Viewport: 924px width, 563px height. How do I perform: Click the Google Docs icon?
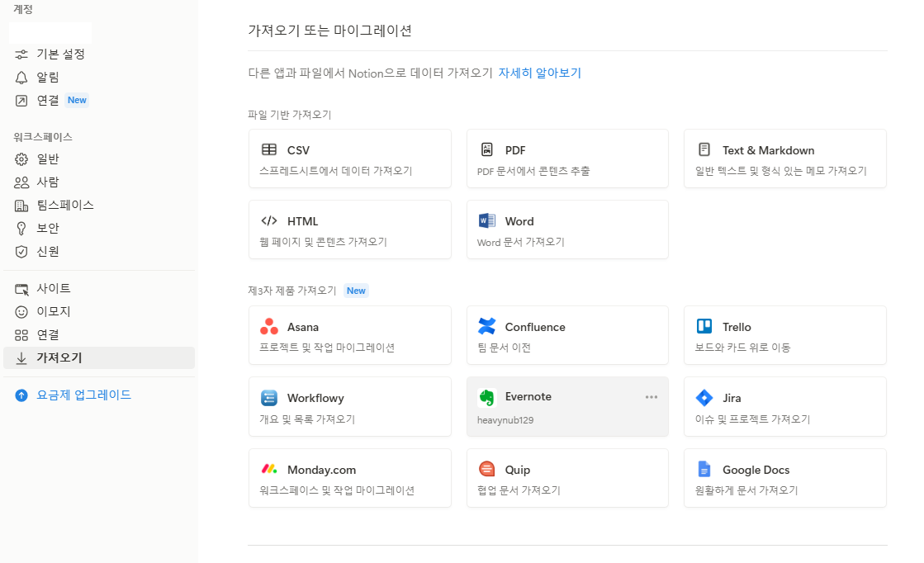[704, 470]
